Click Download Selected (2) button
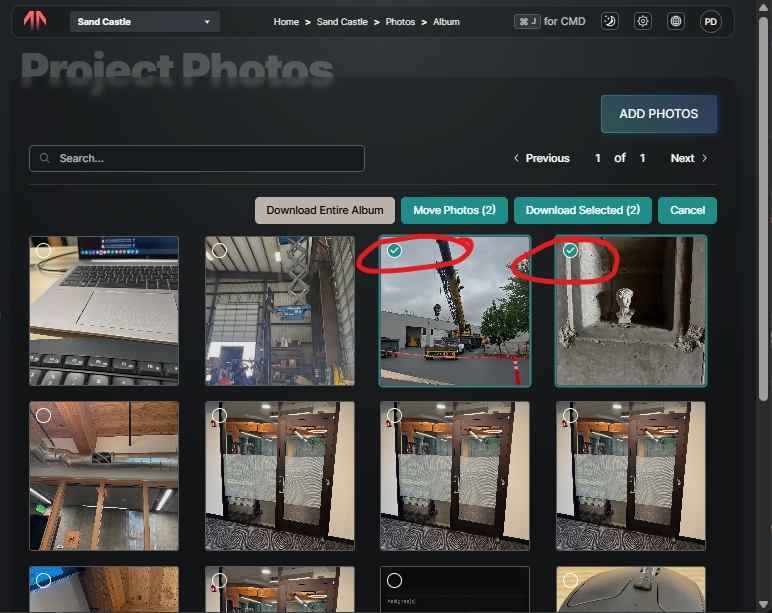The width and height of the screenshot is (772, 613). click(582, 210)
